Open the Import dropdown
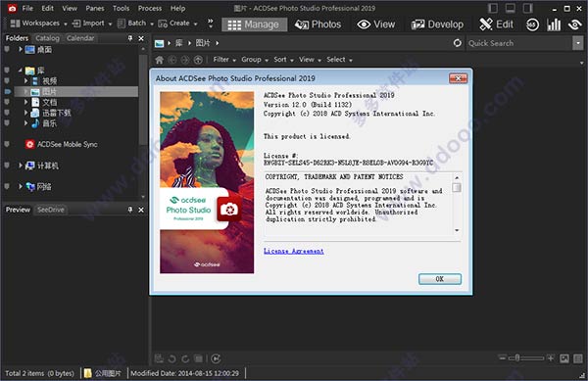This screenshot has width=588, height=381. [92, 24]
